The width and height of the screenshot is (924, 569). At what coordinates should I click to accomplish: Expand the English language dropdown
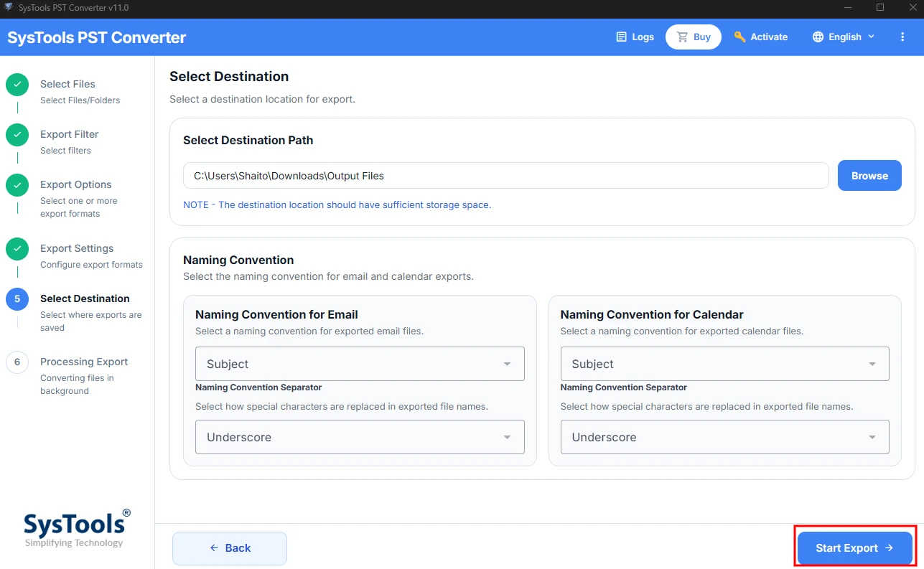point(844,37)
